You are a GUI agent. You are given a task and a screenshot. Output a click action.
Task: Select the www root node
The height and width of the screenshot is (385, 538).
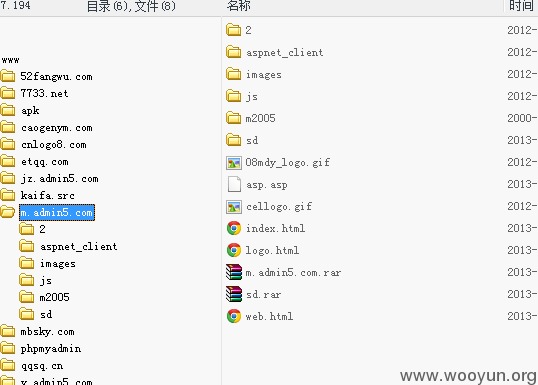(x=10, y=60)
